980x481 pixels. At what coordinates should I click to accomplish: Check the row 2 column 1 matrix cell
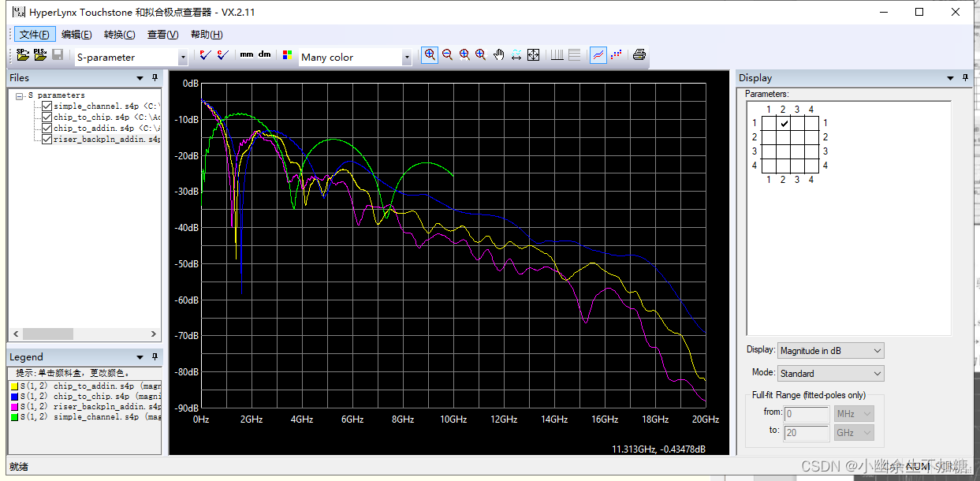click(769, 137)
